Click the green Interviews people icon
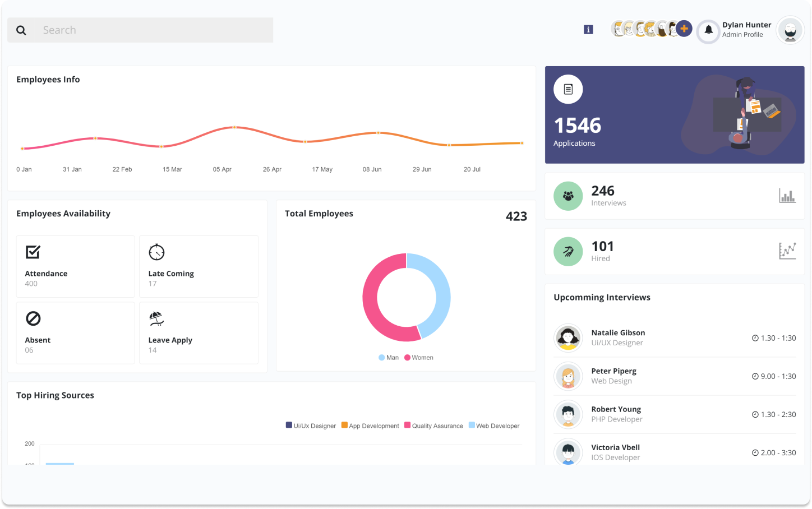Viewport: 812px width, 509px height. pyautogui.click(x=568, y=196)
